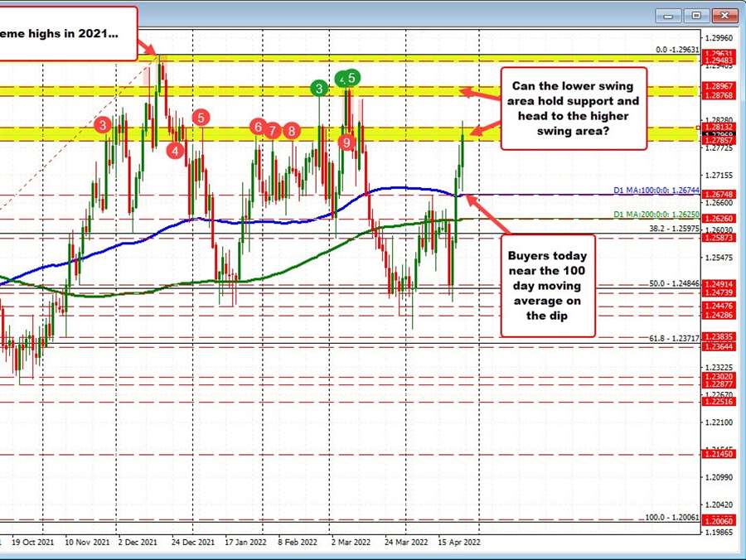
Task: Click the red circle marker numbered 4
Action: click(175, 150)
